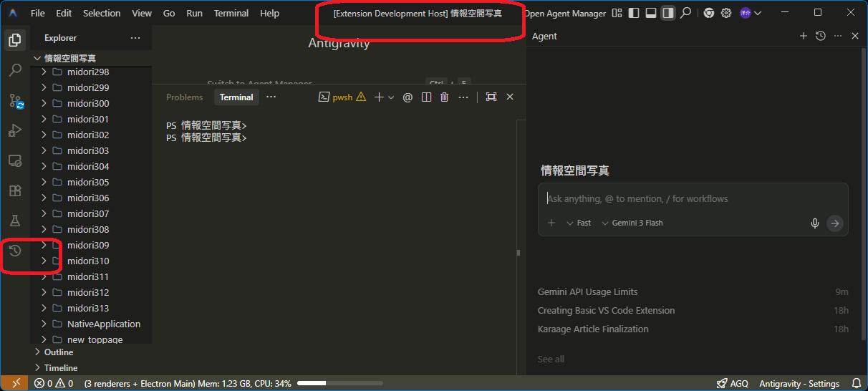Open Remote Explorer view in activity bar
The image size is (868, 391).
click(x=14, y=160)
